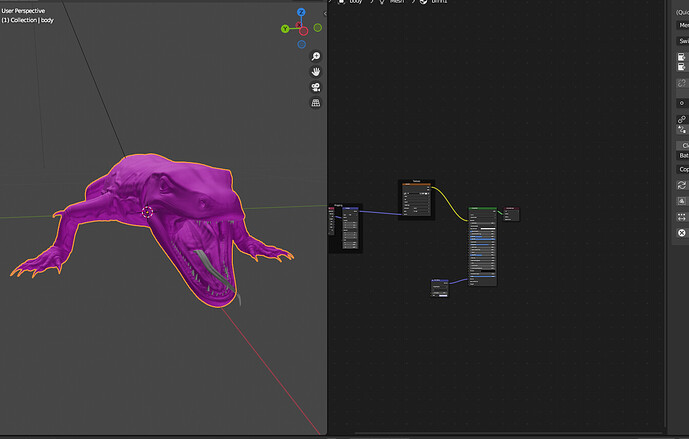Click the red X axis gizmo label
This screenshot has height=439, width=689.
pos(299,25)
